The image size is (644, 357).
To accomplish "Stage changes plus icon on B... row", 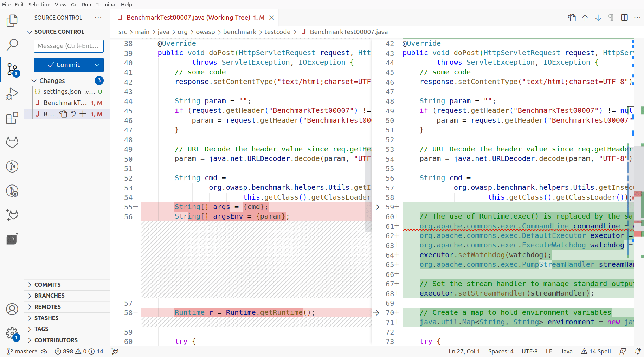I will (83, 114).
